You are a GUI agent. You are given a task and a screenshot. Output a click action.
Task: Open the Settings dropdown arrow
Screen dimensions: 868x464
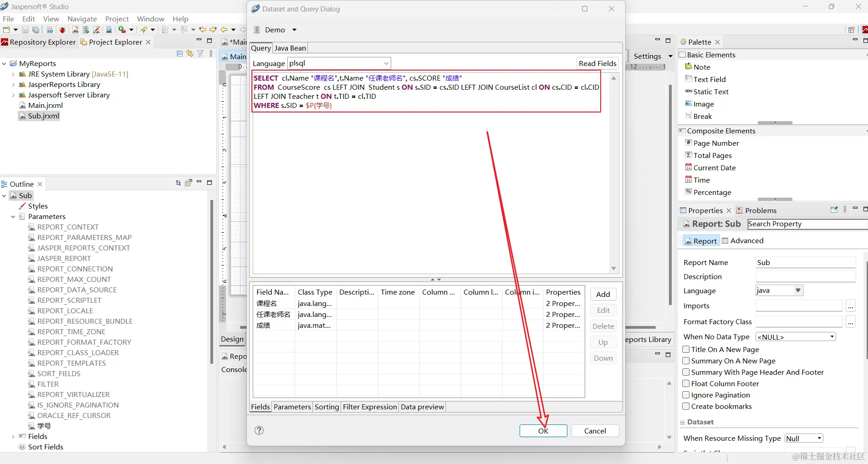pos(670,56)
